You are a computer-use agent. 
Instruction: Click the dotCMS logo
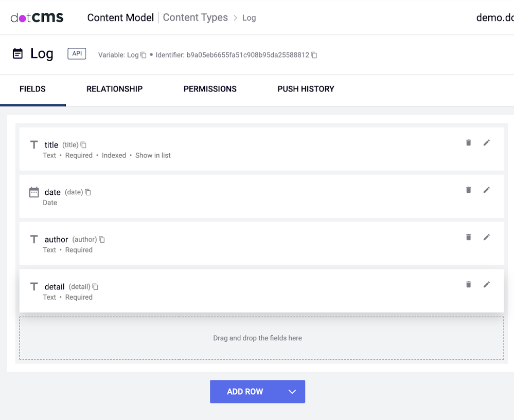[37, 17]
